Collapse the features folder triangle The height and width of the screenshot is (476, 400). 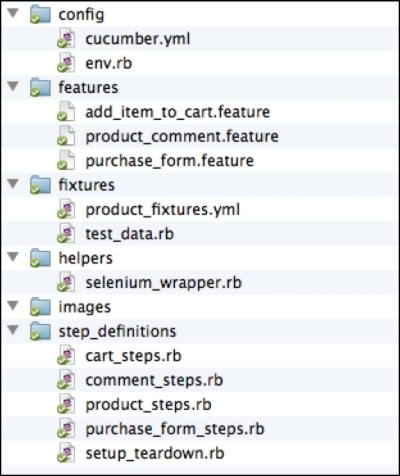coord(13,86)
